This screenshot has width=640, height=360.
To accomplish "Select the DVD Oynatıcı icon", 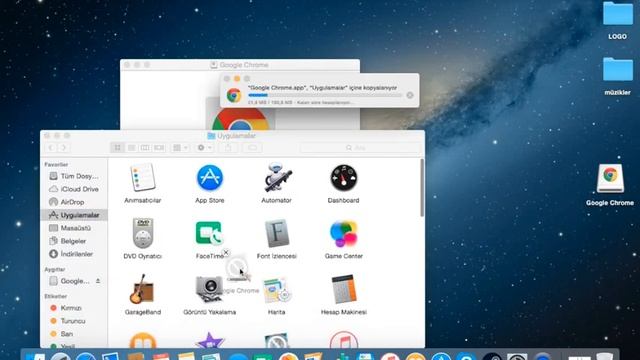I will tap(143, 233).
